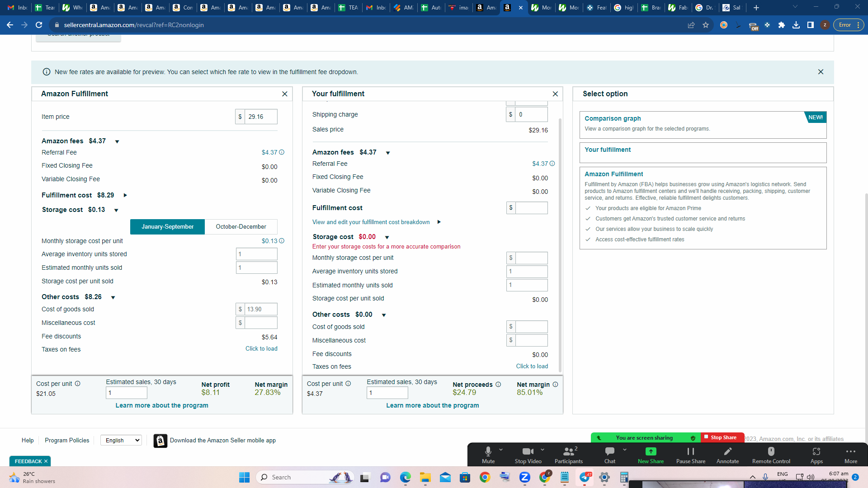Click the share page icon in address bar
The image size is (868, 488).
point(691,25)
